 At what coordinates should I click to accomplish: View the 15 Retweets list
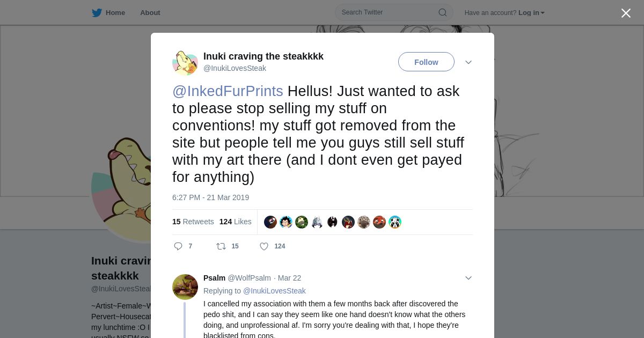[x=193, y=222]
